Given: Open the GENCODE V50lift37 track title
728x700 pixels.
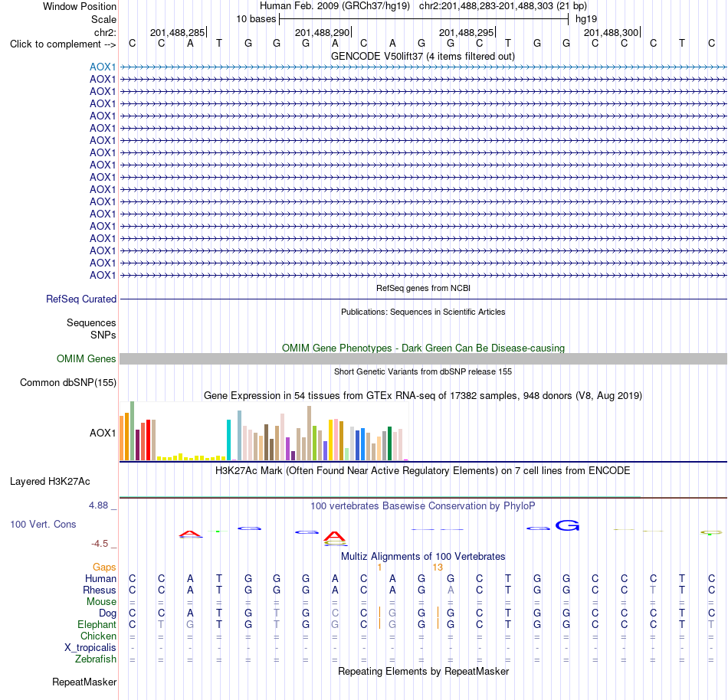Looking at the screenshot, I should pos(422,57).
